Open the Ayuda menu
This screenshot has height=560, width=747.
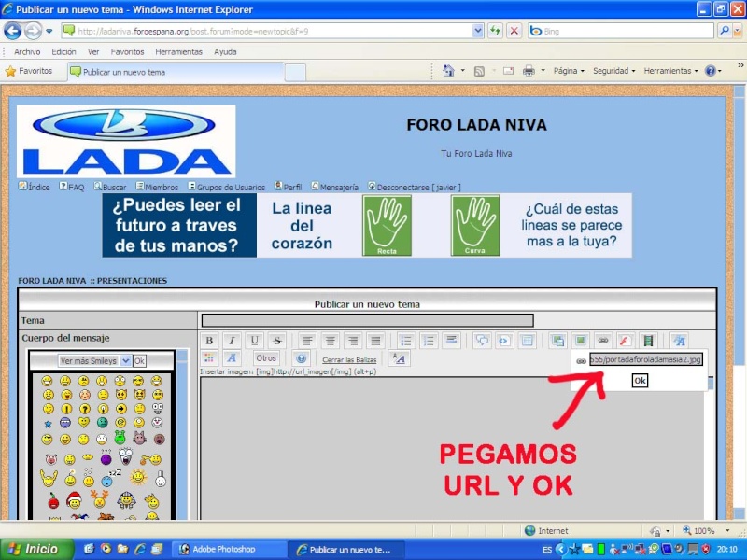click(225, 52)
